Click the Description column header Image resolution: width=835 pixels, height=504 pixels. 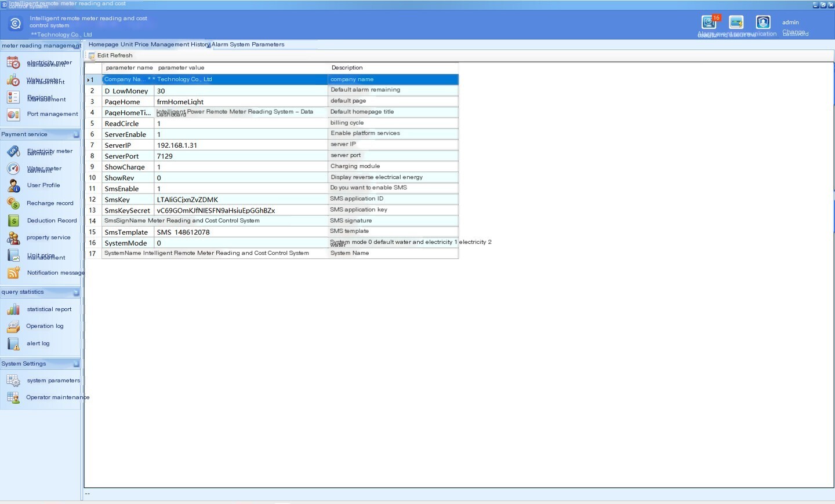[x=393, y=68]
